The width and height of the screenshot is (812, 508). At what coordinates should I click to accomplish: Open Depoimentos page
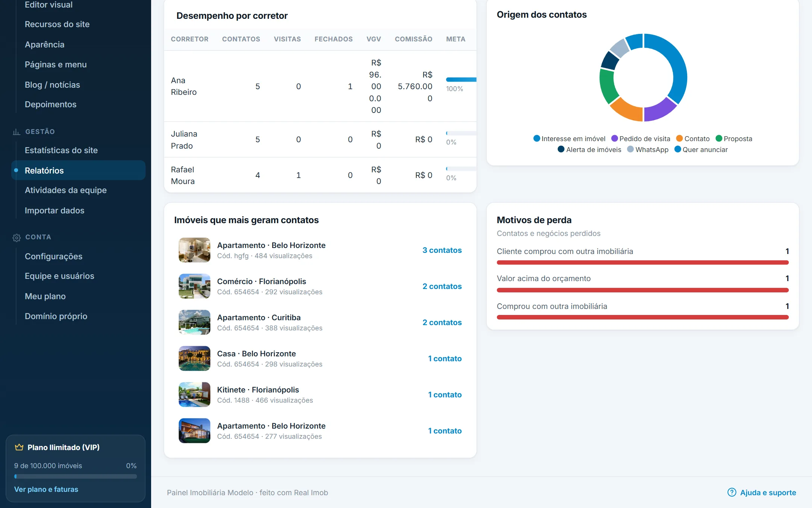click(50, 104)
